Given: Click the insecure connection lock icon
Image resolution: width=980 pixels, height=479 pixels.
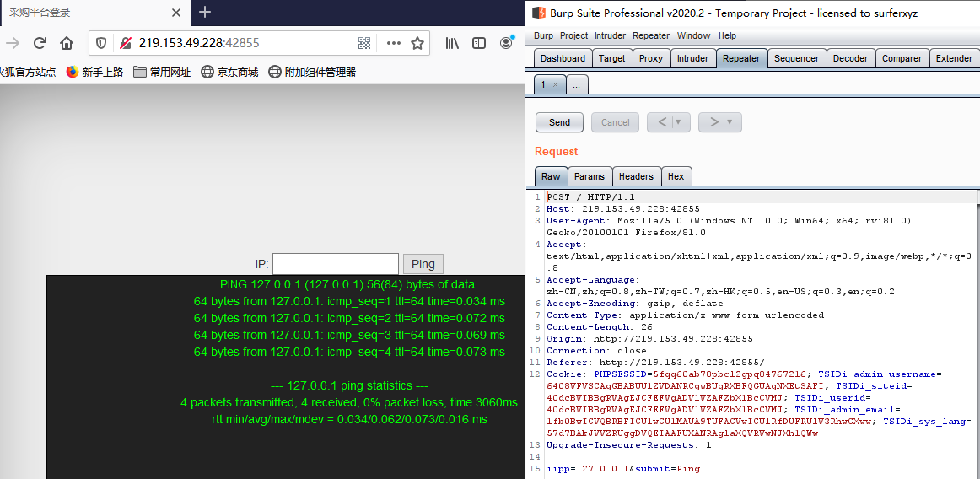Looking at the screenshot, I should [126, 42].
